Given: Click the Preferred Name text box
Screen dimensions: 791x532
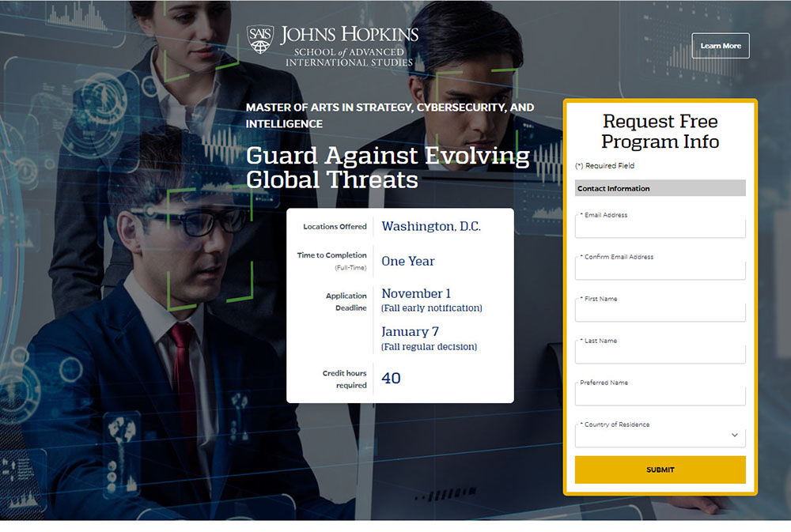Looking at the screenshot, I should click(x=660, y=395).
